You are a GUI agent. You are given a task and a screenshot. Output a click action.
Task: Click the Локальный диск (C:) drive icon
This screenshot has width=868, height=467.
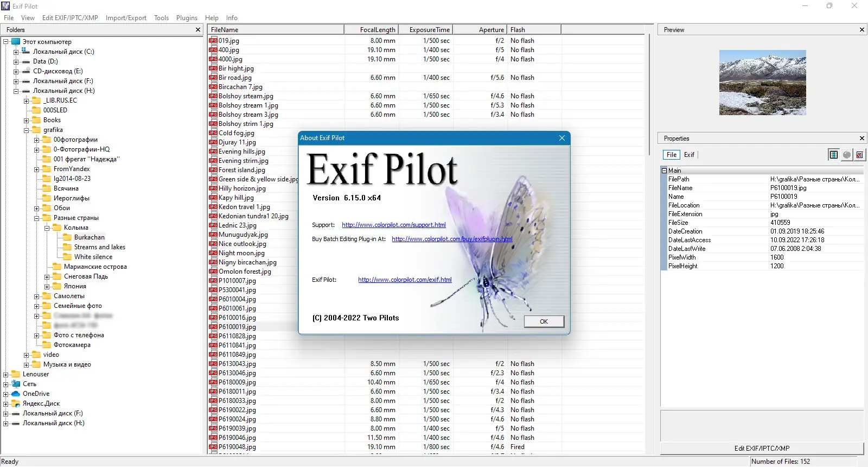[x=26, y=52]
